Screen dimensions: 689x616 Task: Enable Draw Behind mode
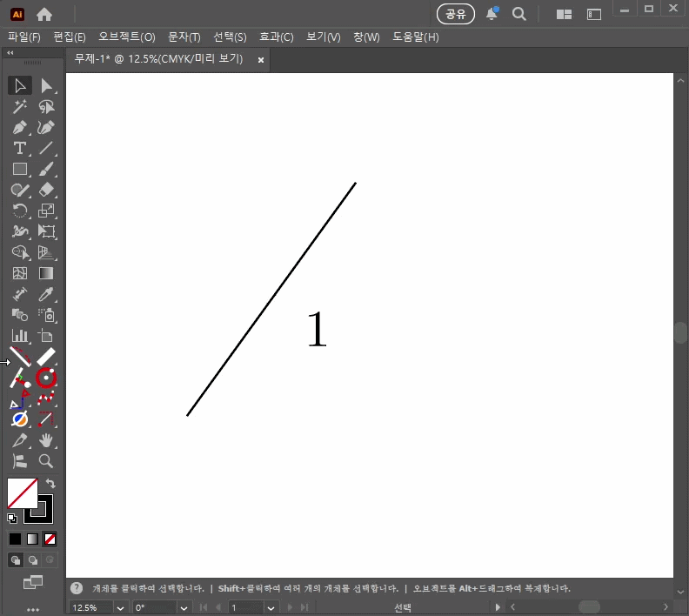(x=32, y=559)
